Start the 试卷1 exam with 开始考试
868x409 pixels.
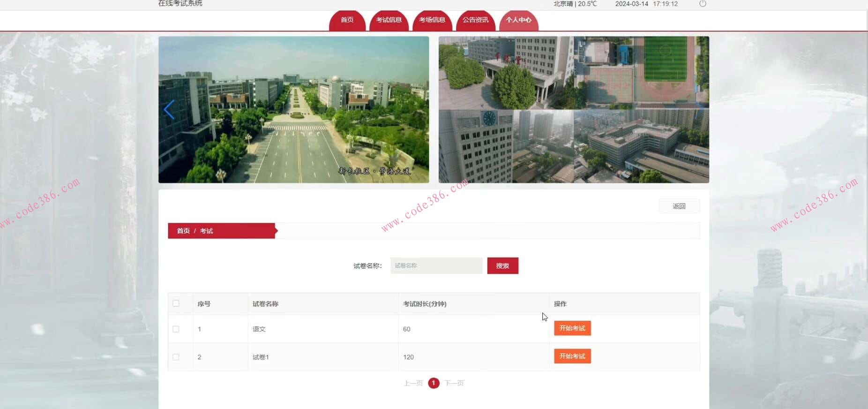pos(572,356)
